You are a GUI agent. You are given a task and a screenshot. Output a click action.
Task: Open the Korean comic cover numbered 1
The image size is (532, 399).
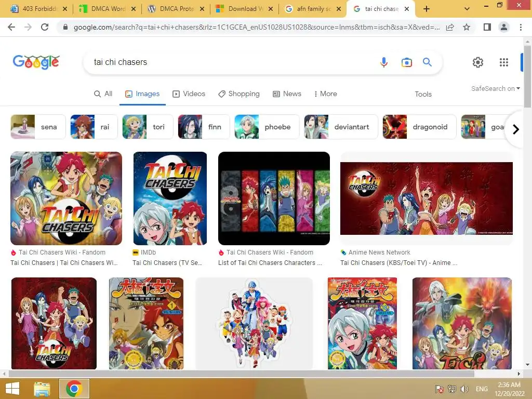pyautogui.click(x=146, y=323)
